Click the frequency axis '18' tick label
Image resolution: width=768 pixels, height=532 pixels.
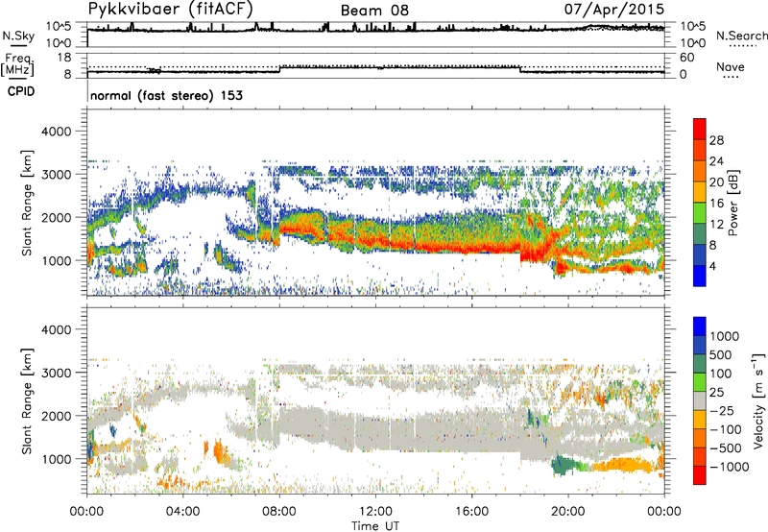[x=64, y=58]
